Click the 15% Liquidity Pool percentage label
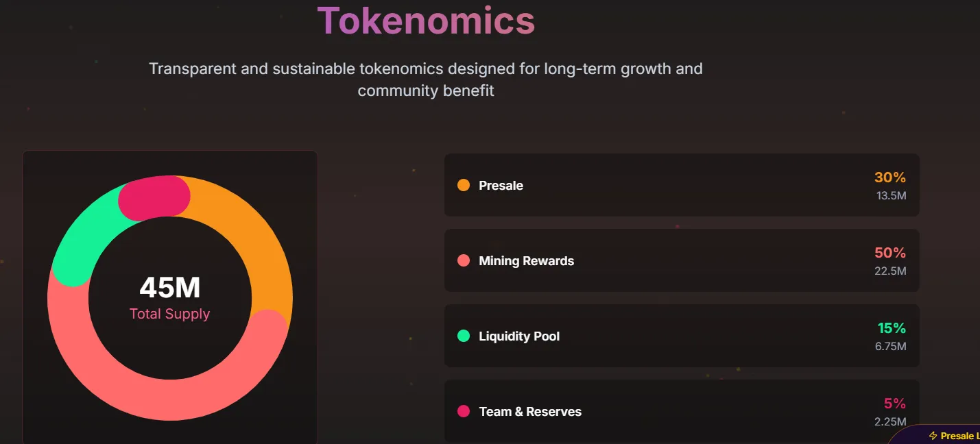Image resolution: width=980 pixels, height=444 pixels. (892, 328)
